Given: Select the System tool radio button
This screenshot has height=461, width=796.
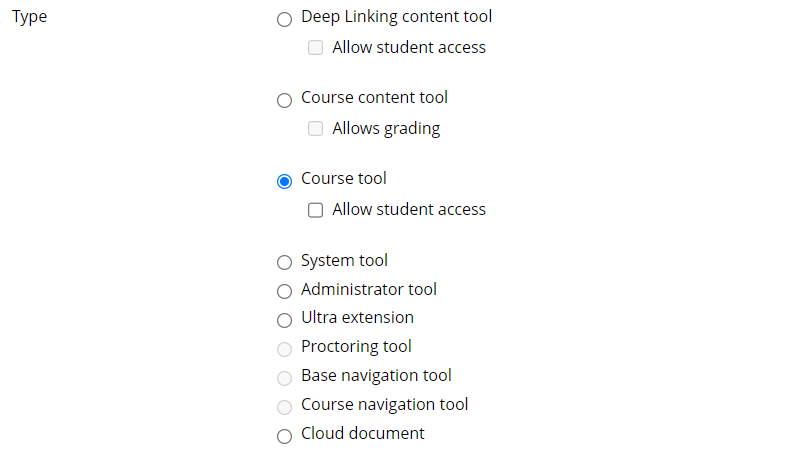Looking at the screenshot, I should 284,262.
